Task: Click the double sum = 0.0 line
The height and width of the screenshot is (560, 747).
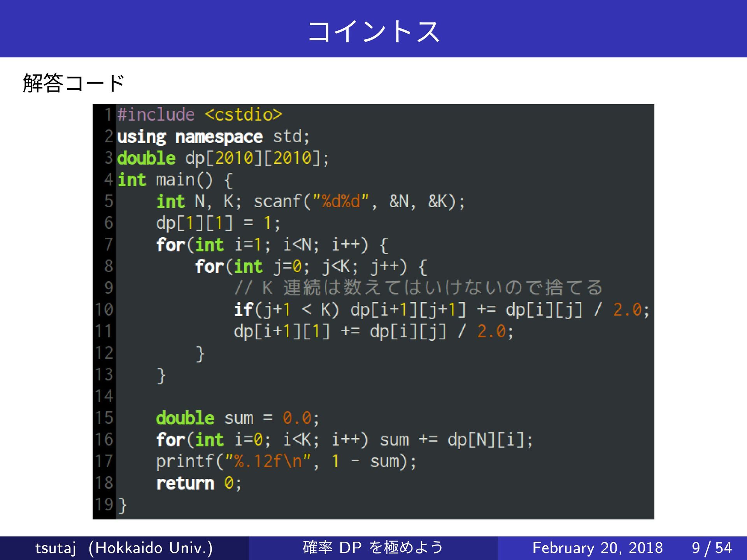Action: [x=237, y=418]
